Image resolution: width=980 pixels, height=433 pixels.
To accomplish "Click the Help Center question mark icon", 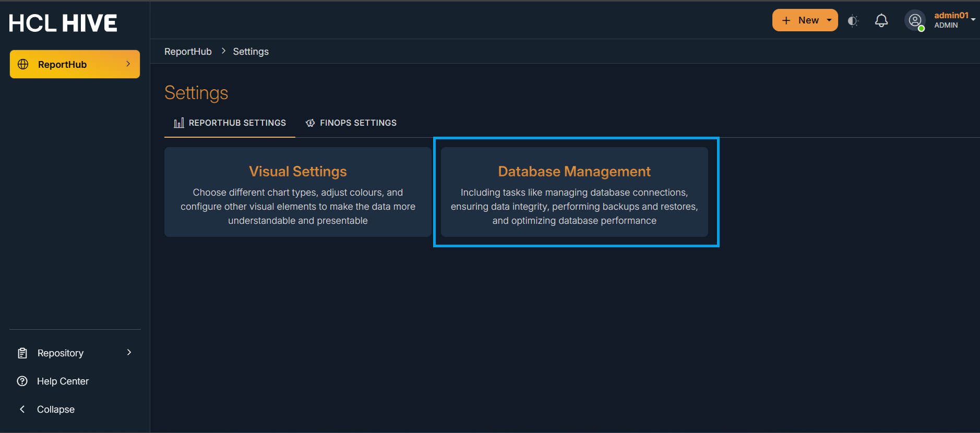I will pos(22,381).
